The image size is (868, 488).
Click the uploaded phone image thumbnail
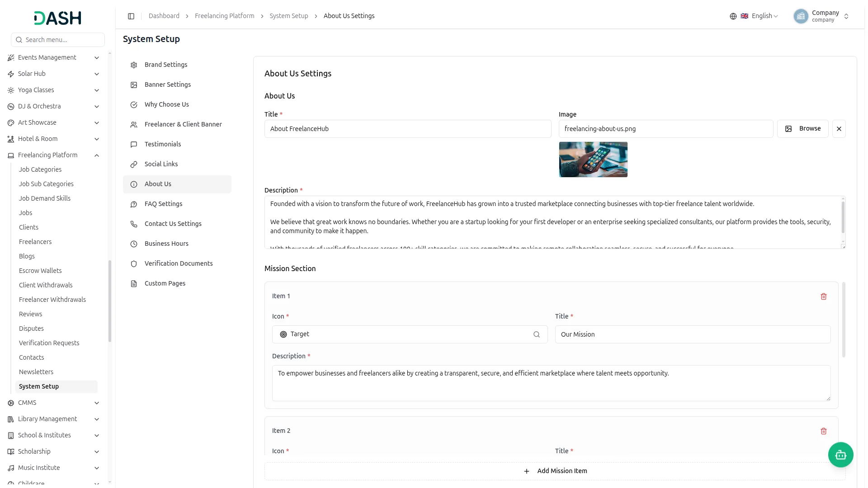point(593,160)
